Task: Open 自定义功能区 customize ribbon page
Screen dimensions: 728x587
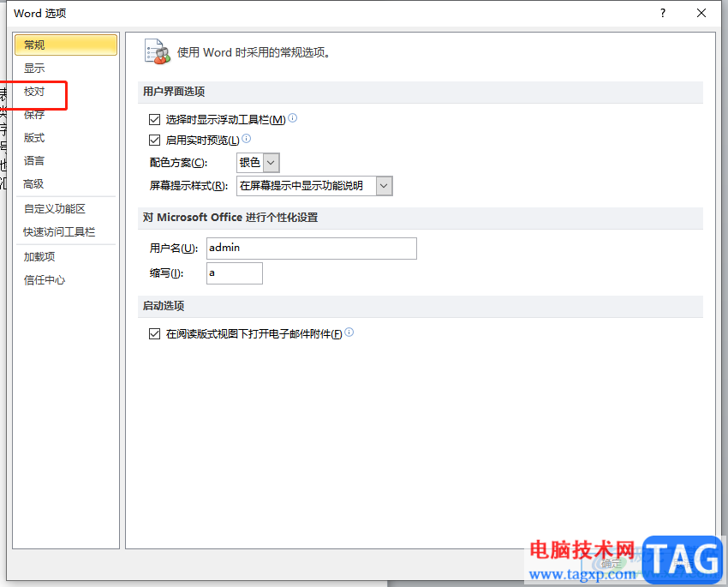Action: [x=55, y=209]
